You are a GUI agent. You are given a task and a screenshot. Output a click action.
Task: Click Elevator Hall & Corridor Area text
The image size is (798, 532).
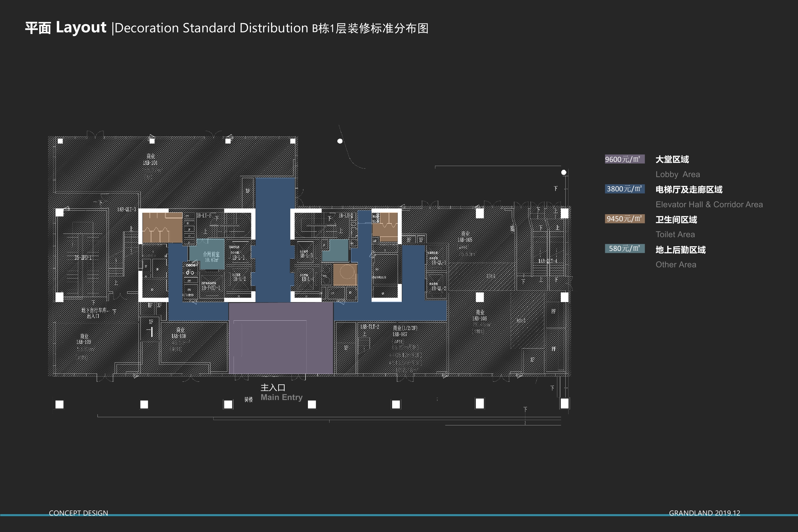(709, 205)
